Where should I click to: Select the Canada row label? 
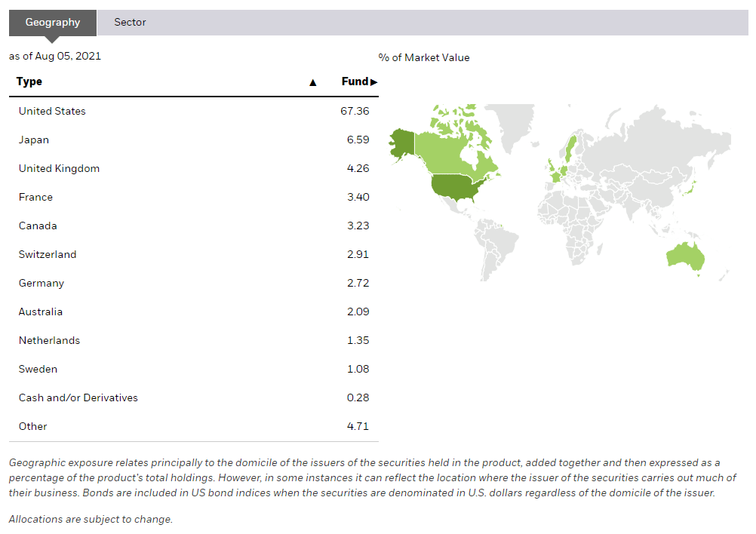(38, 226)
